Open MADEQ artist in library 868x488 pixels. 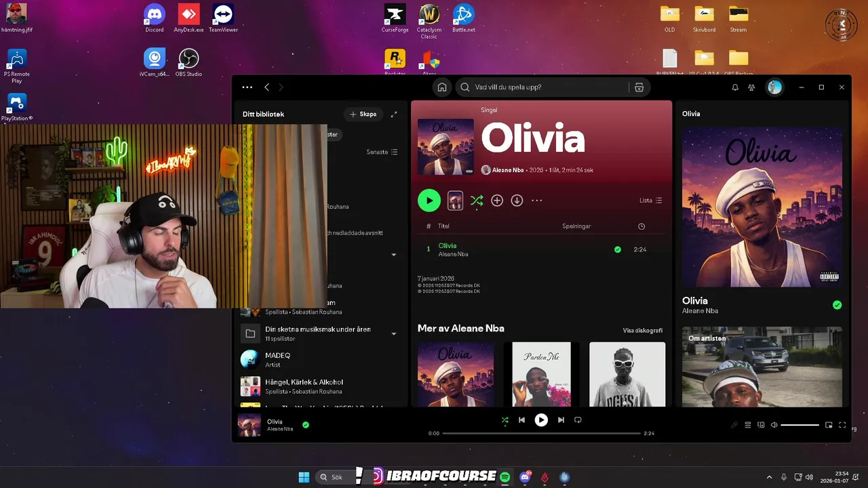point(319,360)
